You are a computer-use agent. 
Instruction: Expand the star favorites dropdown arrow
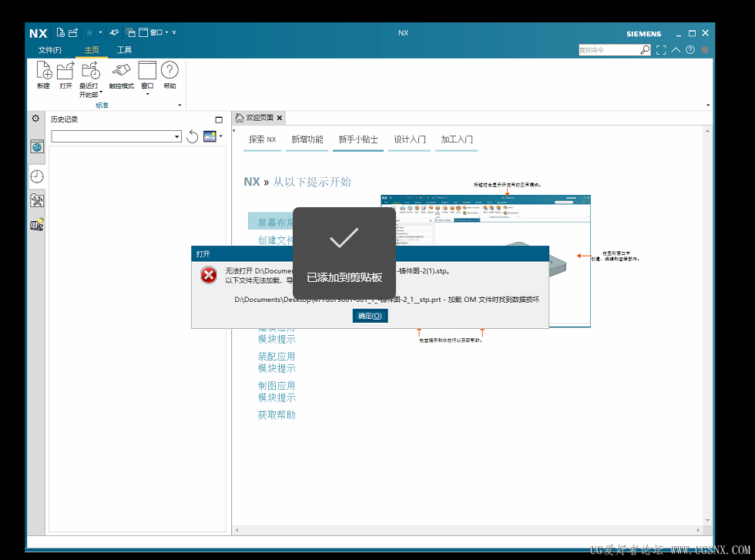[x=100, y=33]
